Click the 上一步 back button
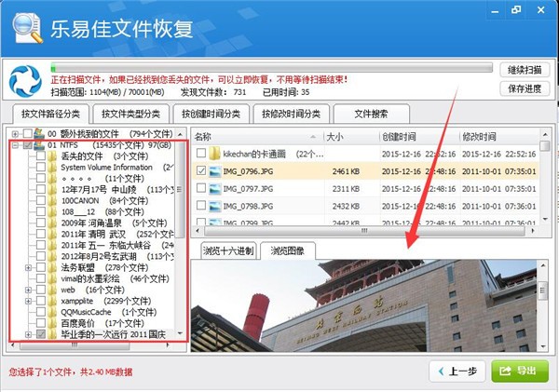 point(457,372)
